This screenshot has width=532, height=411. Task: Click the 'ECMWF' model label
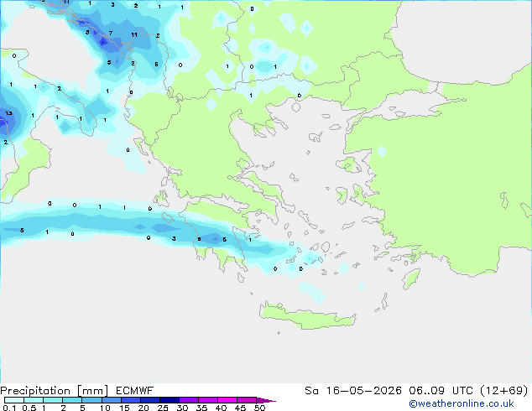[135, 391]
